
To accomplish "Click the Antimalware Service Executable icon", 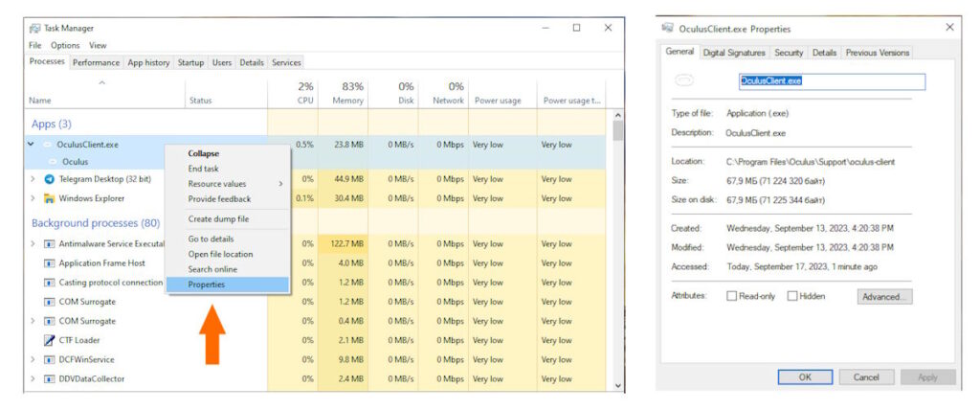I will pyautogui.click(x=50, y=244).
